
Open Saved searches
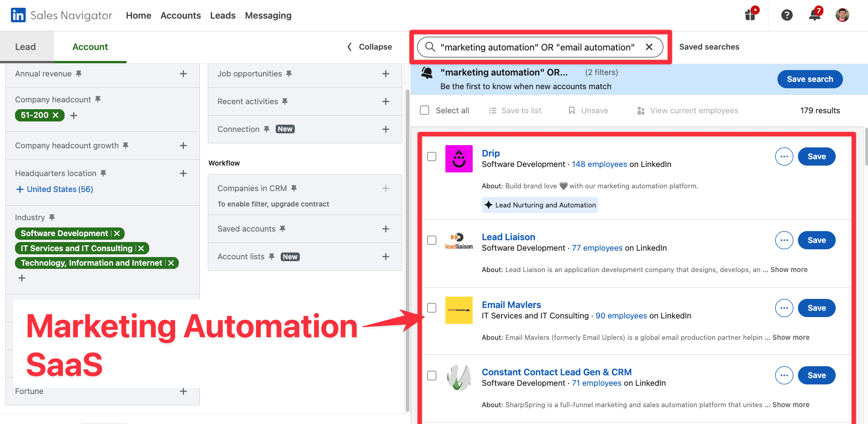(709, 47)
